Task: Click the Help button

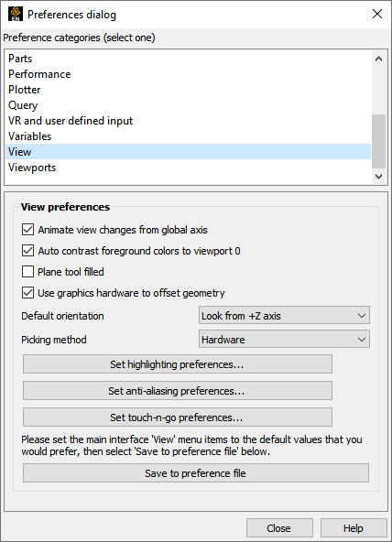Action: point(354,528)
